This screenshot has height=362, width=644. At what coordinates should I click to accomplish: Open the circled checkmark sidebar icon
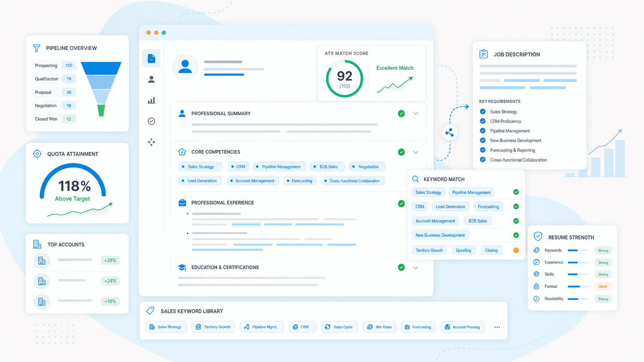pos(151,121)
